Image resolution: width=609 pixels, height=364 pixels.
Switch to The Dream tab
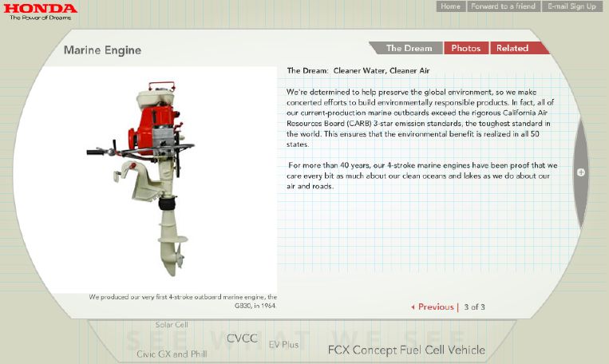[x=408, y=48]
